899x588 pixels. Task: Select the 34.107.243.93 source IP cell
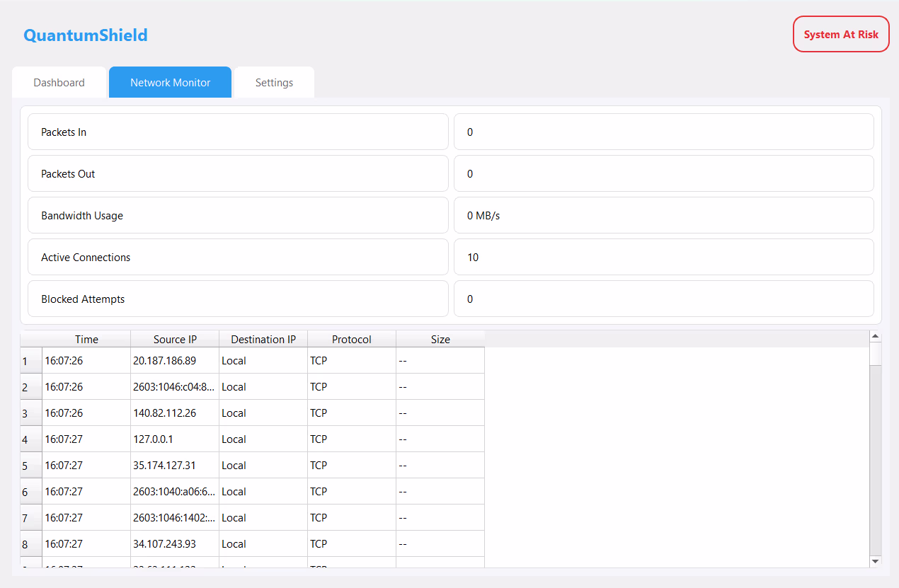(x=175, y=544)
